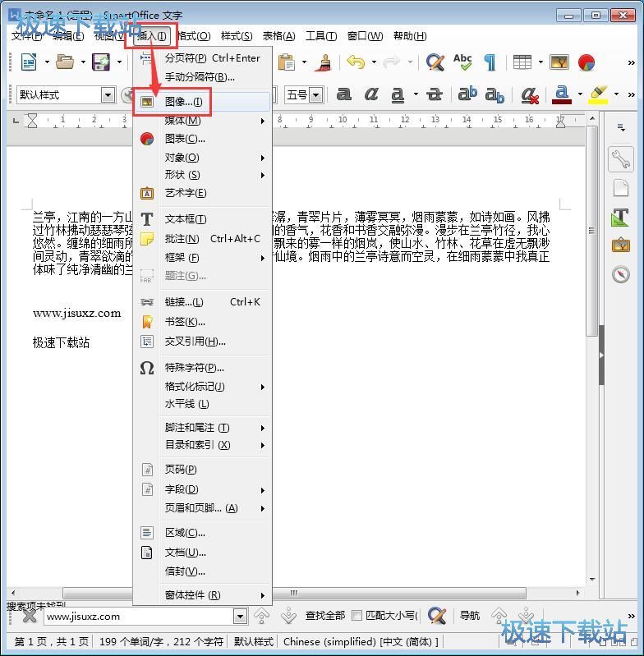
Task: Apply subscript formatting
Action: [x=494, y=95]
